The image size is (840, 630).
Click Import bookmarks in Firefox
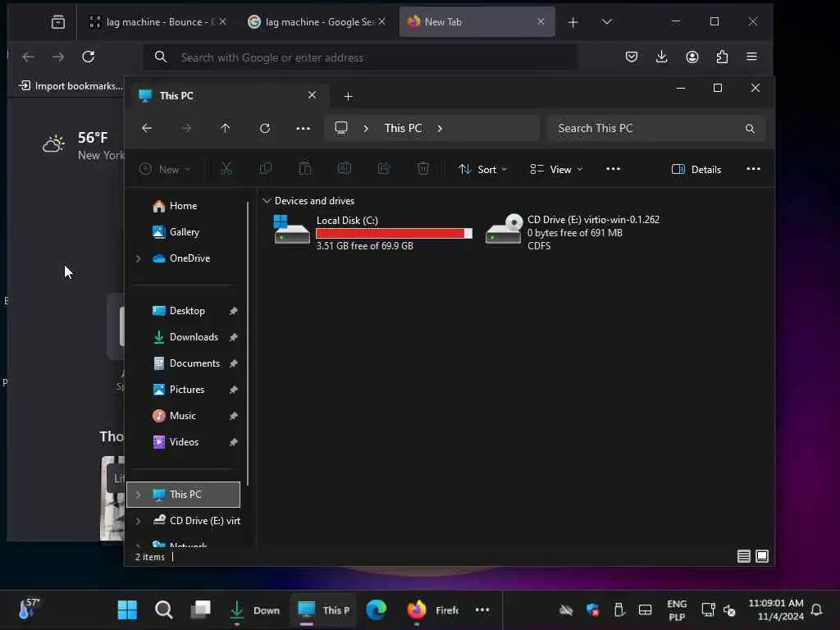(x=71, y=85)
